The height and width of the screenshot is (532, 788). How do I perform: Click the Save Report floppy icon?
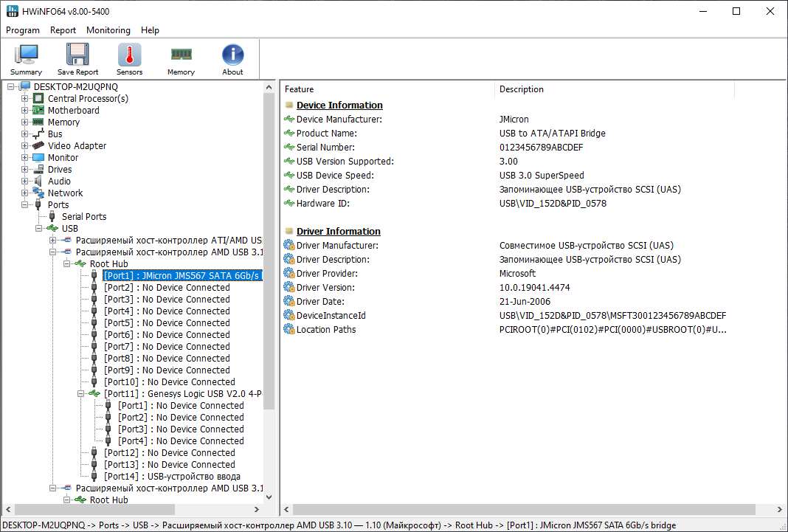(x=77, y=55)
